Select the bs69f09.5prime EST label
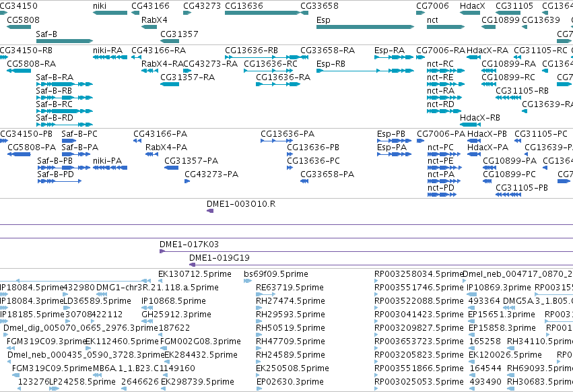Image resolution: width=573 pixels, height=392 pixels. 276,274
